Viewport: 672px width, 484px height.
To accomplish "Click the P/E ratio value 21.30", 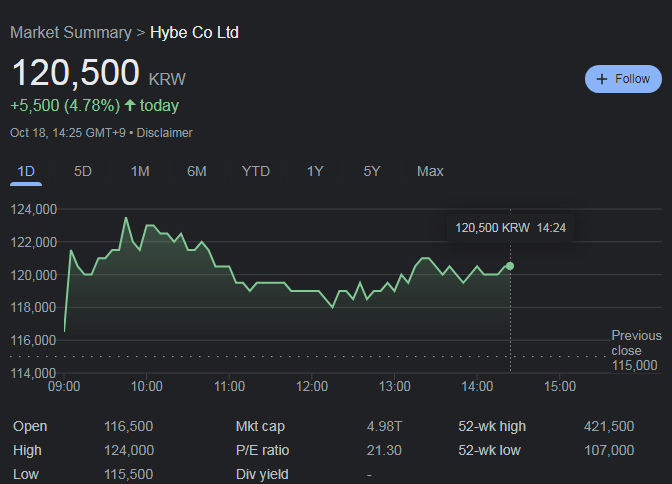I will pyautogui.click(x=384, y=451).
